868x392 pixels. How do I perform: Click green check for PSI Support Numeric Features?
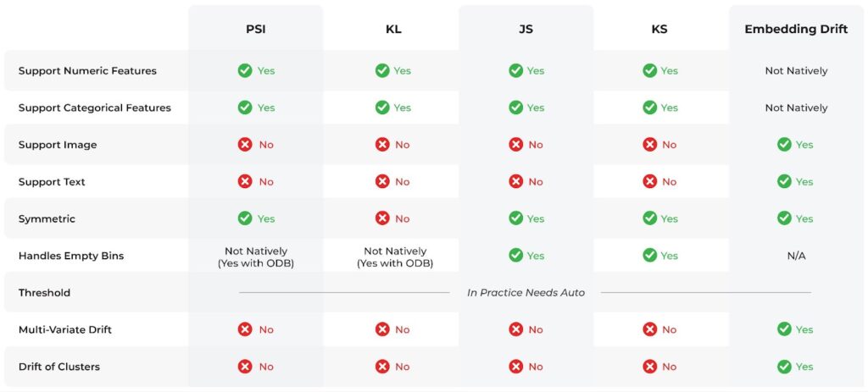[x=245, y=71]
